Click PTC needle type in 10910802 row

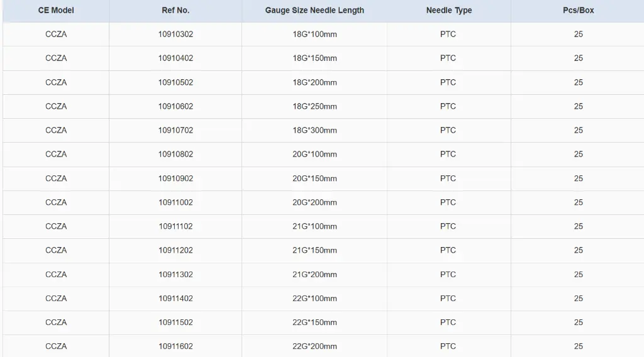coord(448,154)
